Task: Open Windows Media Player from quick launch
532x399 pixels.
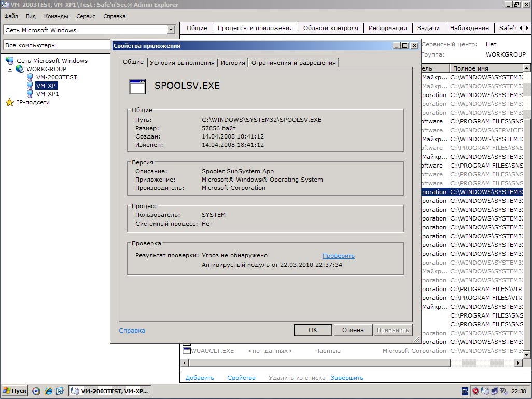Action: click(x=36, y=391)
